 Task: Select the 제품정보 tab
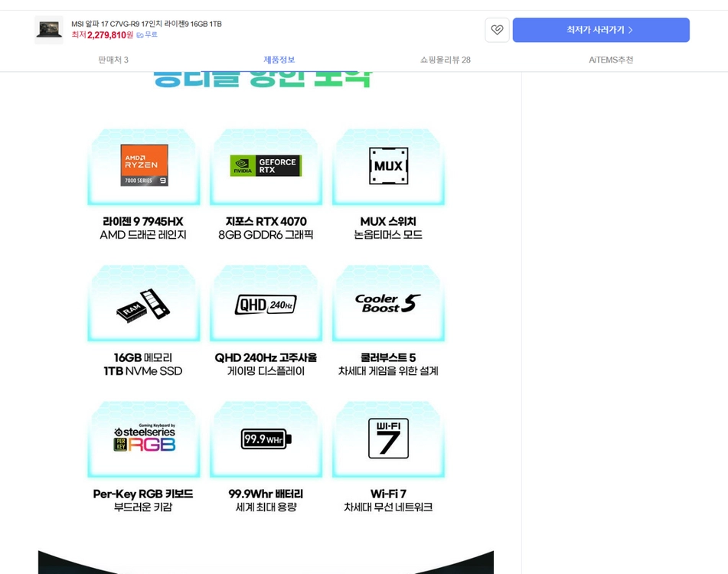coord(279,60)
